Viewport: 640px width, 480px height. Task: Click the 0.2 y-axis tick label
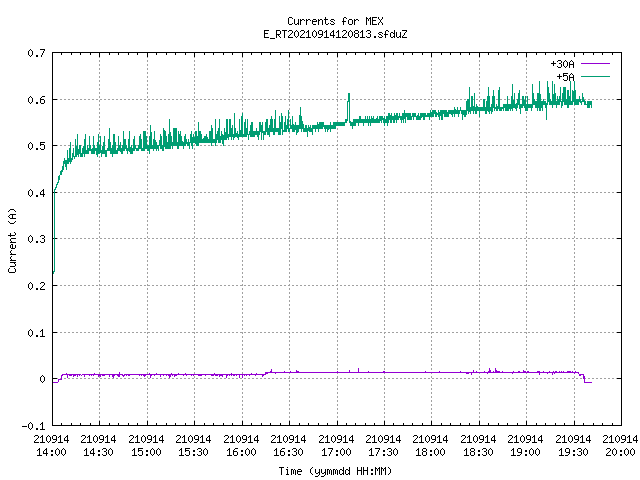36,286
